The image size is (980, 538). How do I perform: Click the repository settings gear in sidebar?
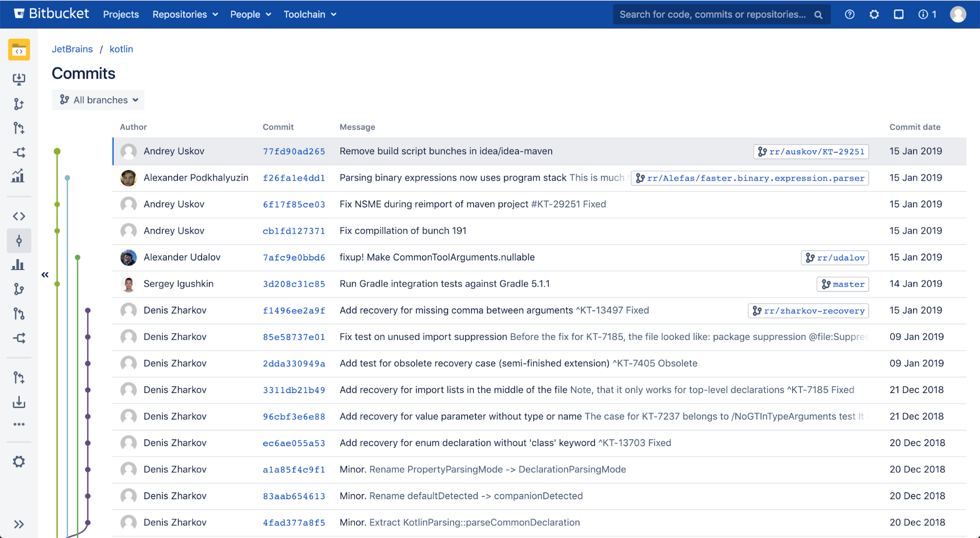19,462
